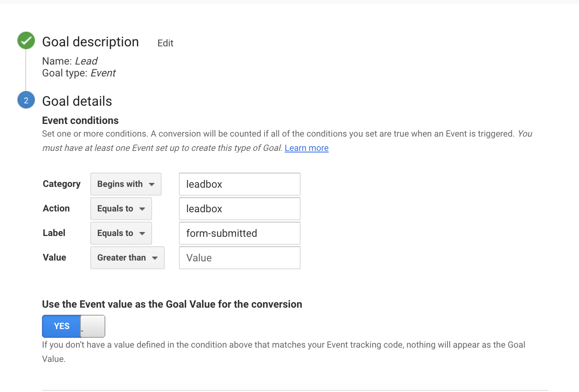Click the empty Value input field
This screenshot has height=392, width=579.
tap(240, 258)
